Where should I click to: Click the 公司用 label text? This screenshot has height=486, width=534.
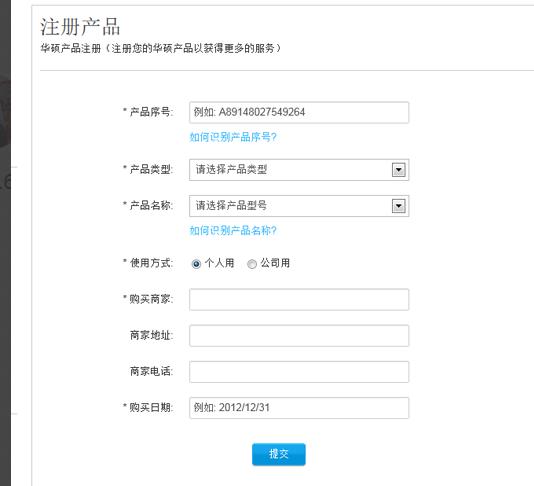pos(275,263)
